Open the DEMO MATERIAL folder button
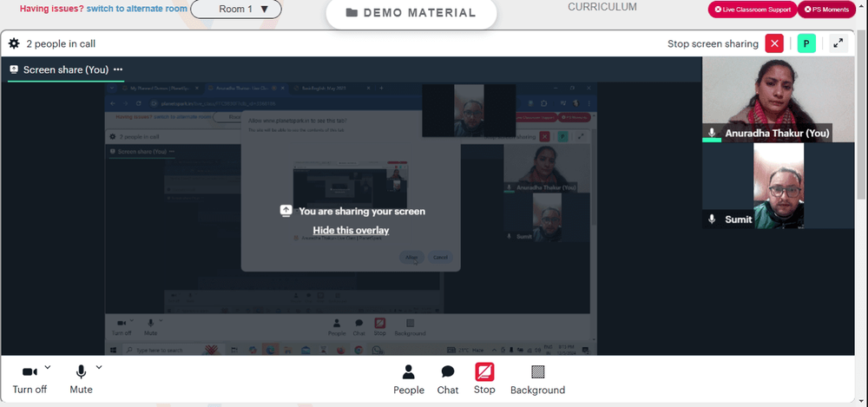868x407 pixels. pyautogui.click(x=411, y=13)
